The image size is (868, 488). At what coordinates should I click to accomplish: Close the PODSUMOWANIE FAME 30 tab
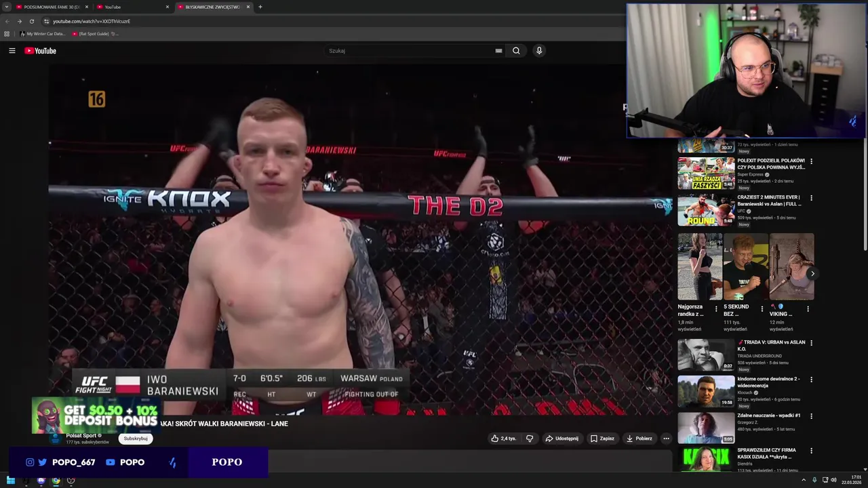(87, 7)
